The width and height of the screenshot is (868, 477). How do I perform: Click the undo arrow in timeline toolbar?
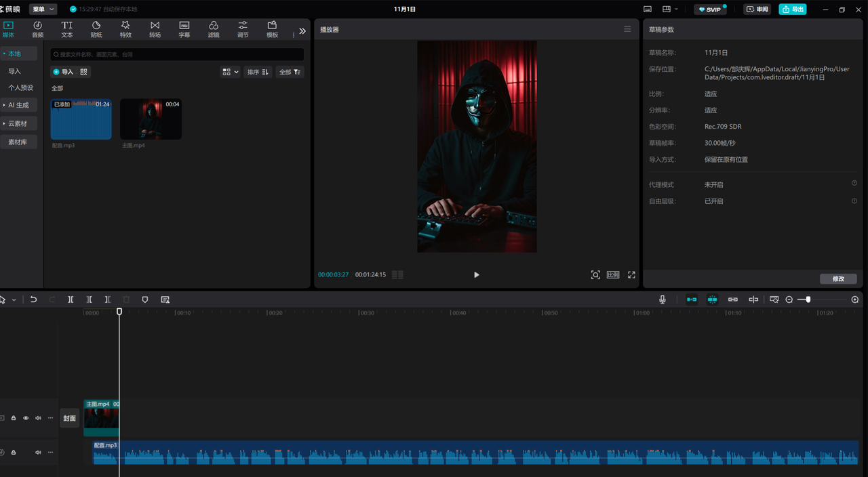point(33,299)
